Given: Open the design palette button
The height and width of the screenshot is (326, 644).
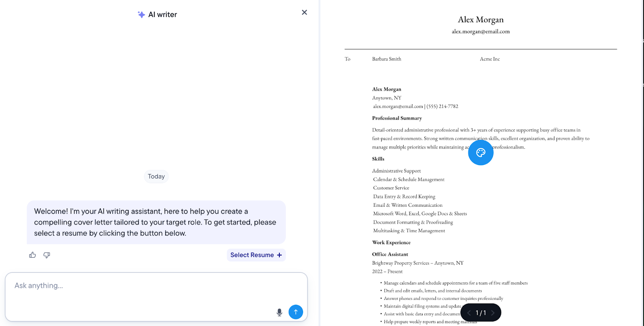Looking at the screenshot, I should (481, 153).
